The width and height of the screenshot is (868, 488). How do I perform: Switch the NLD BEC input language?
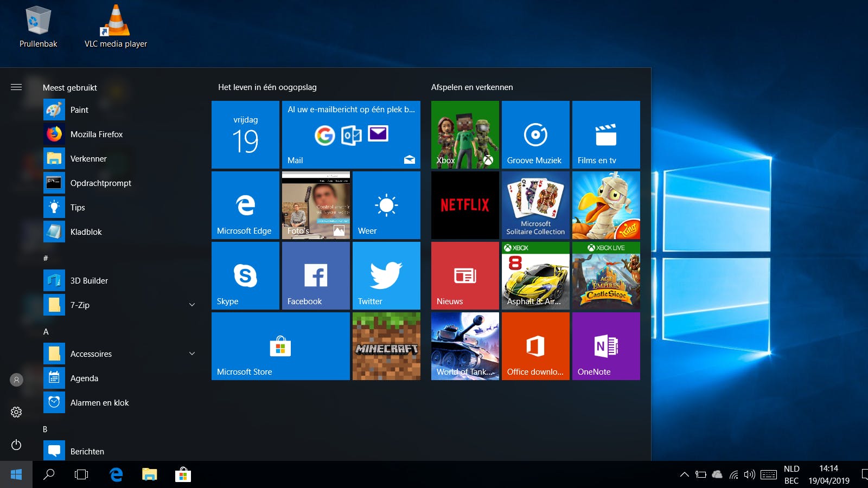coord(792,474)
